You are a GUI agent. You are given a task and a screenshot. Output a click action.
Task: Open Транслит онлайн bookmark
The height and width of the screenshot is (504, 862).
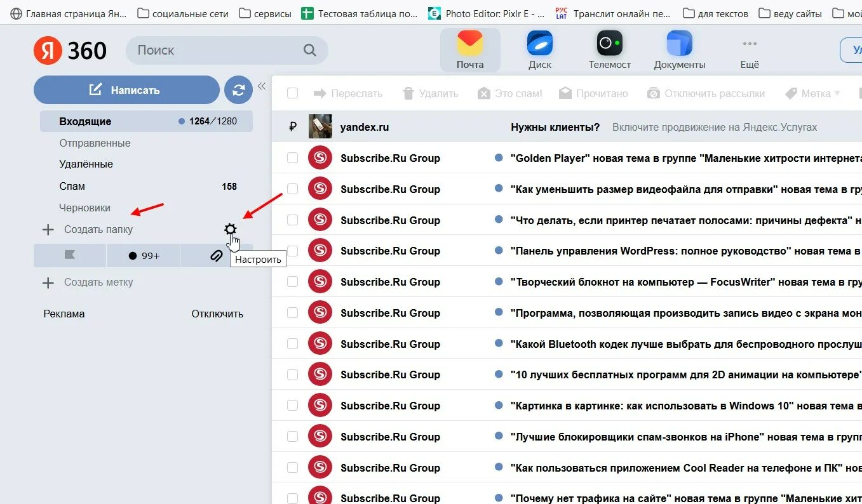point(614,13)
